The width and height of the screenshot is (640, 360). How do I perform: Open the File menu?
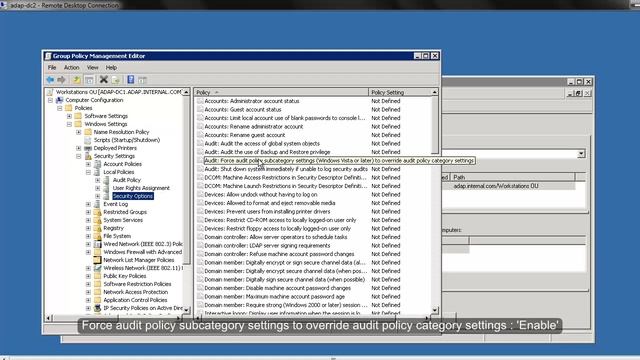click(x=52, y=67)
